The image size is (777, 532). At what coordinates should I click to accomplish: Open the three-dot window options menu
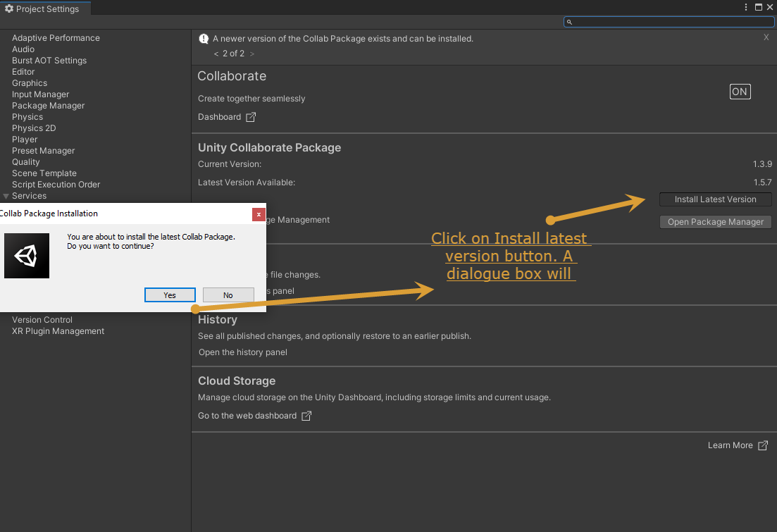coord(745,7)
